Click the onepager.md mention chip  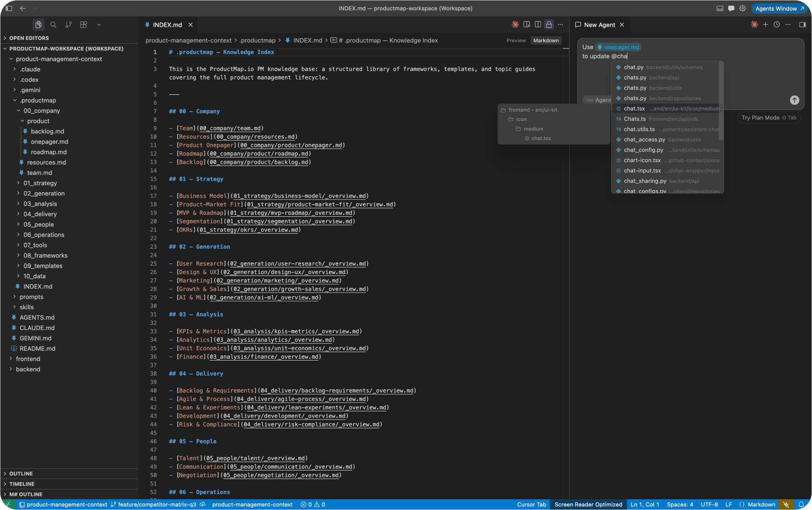618,47
